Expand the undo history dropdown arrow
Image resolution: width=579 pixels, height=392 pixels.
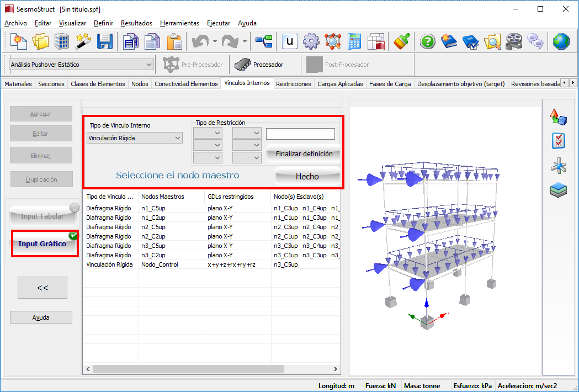tap(214, 41)
